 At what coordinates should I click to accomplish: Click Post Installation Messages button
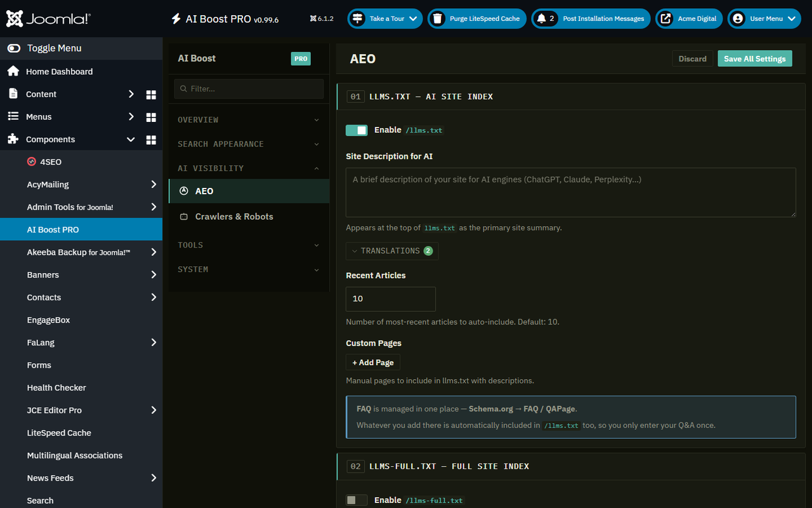591,18
